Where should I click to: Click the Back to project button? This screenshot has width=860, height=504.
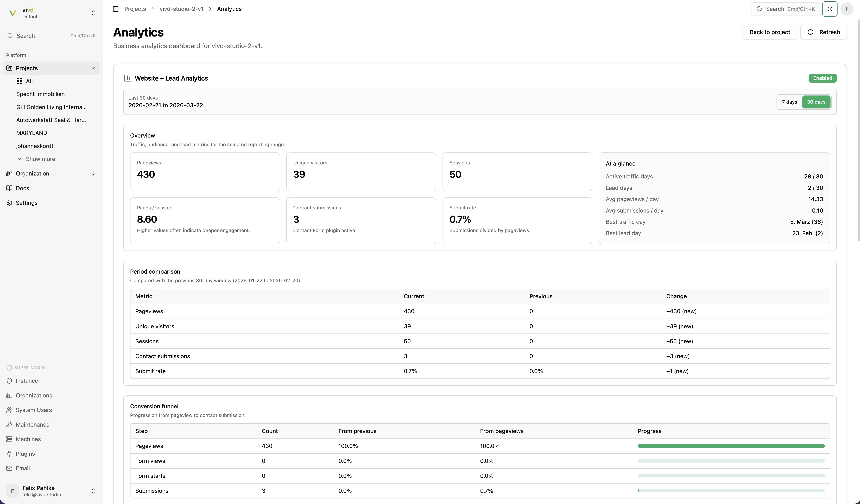click(x=770, y=32)
